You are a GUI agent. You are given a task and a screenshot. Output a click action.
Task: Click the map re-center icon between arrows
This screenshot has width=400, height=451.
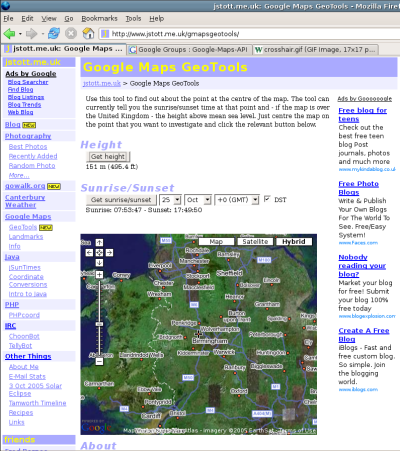tap(99, 253)
